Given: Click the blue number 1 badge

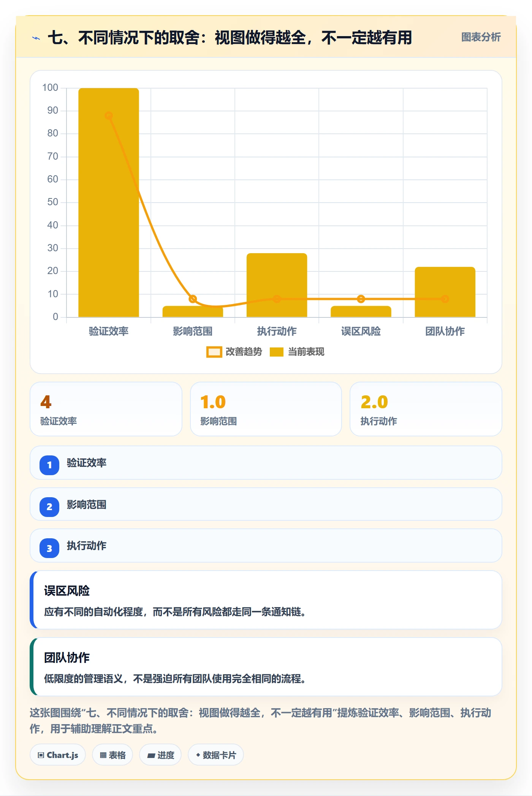Looking at the screenshot, I should (49, 465).
